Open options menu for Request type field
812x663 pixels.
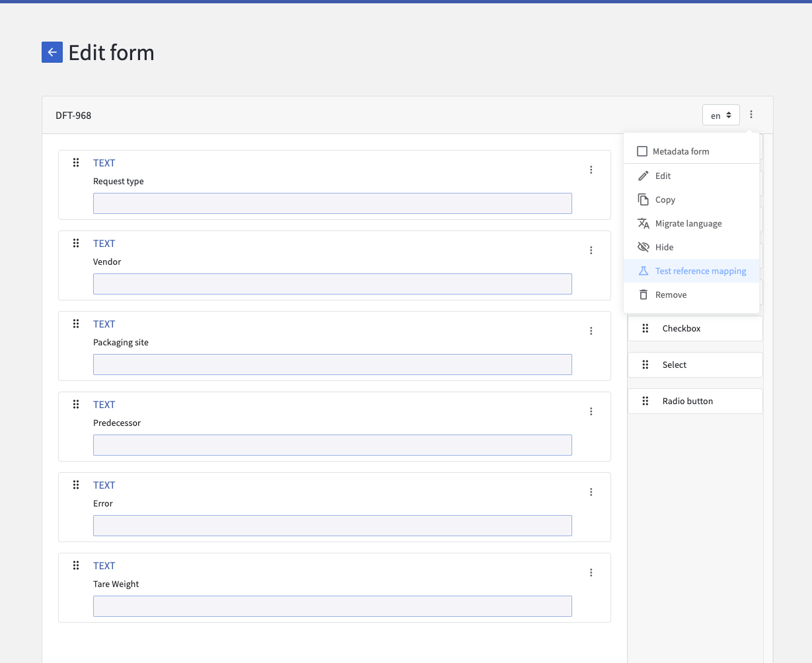click(591, 170)
